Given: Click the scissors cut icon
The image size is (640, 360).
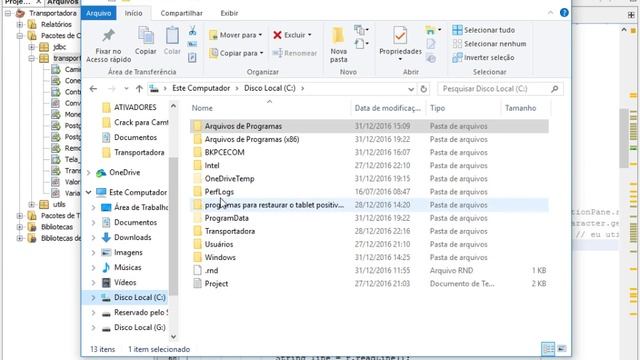Looking at the screenshot, I should click(x=192, y=31).
